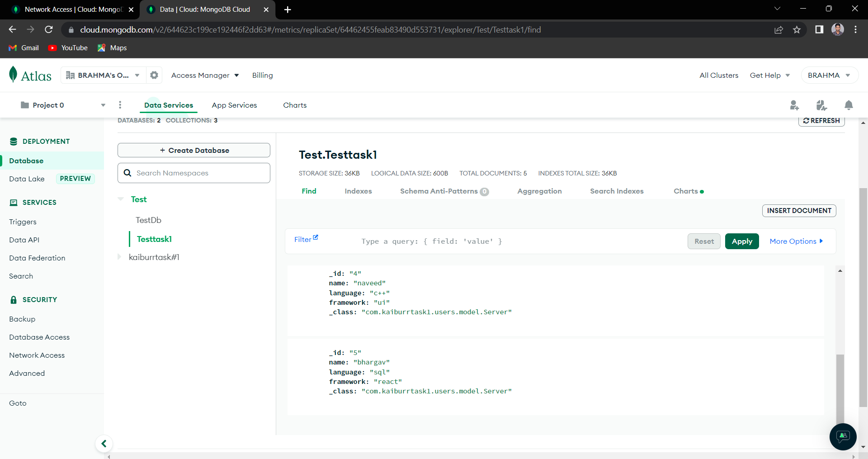Switch to the Indexes tab
The image size is (868, 459).
(358, 191)
